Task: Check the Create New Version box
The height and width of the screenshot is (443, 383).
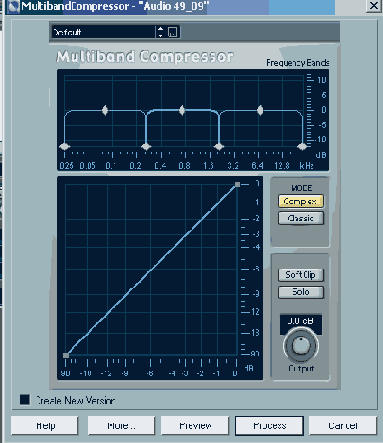Action: pos(25,400)
